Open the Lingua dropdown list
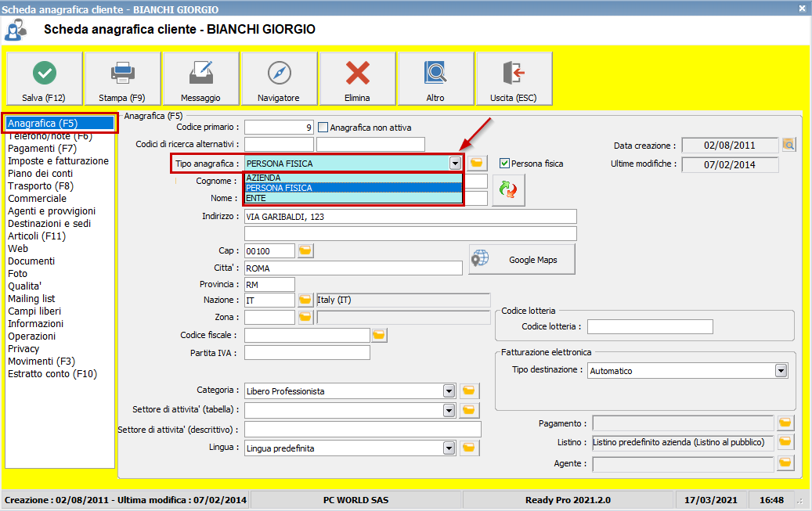The height and width of the screenshot is (511, 812). (449, 448)
